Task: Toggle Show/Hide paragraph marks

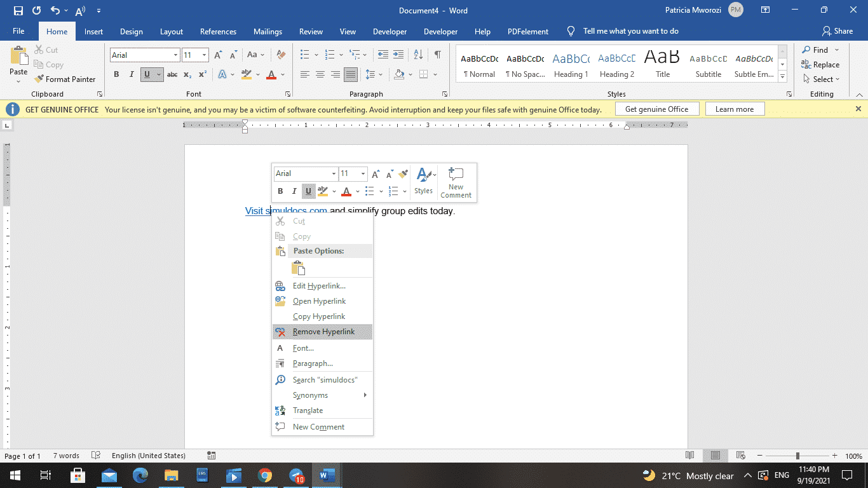Action: point(437,55)
